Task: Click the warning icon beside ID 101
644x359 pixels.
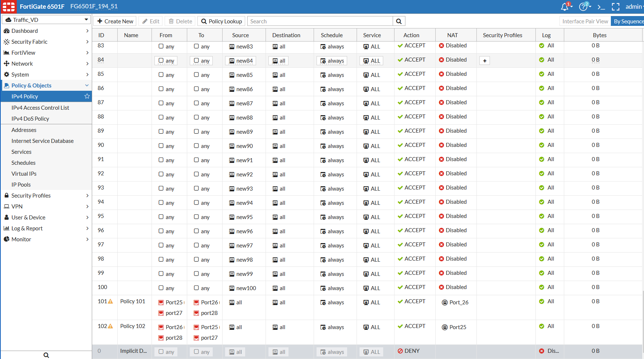Action: click(111, 301)
